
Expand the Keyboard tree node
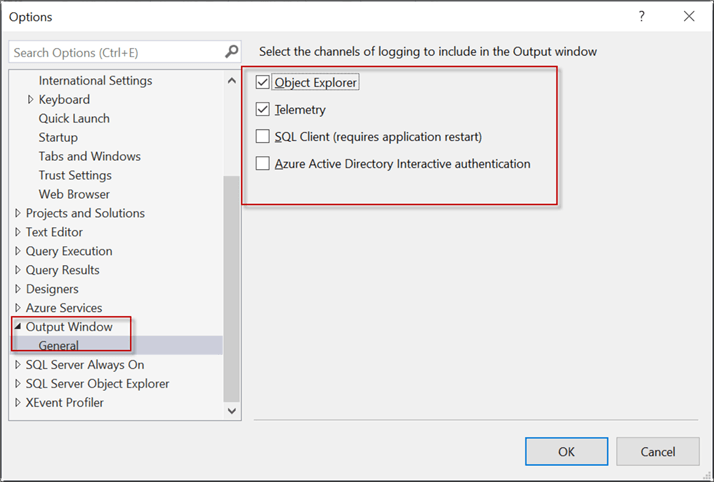pyautogui.click(x=31, y=99)
